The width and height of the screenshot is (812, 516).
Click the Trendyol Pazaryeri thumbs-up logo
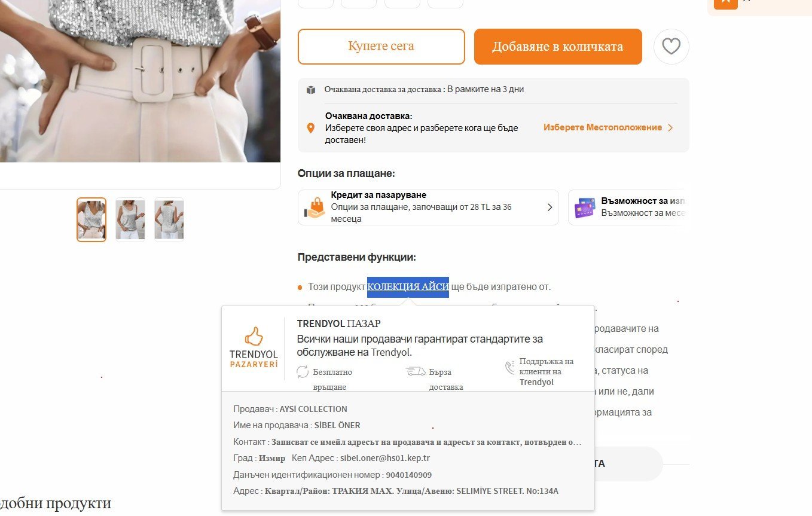(x=254, y=347)
